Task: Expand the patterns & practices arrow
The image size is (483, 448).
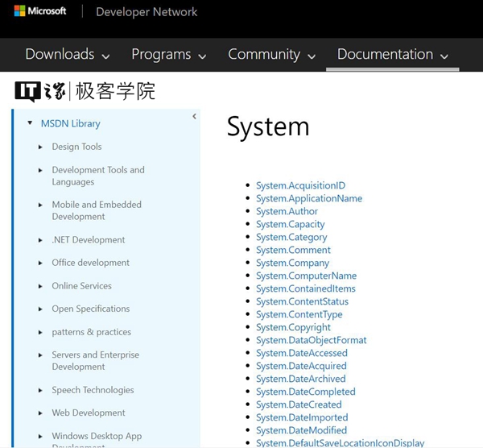Action: coord(40,333)
